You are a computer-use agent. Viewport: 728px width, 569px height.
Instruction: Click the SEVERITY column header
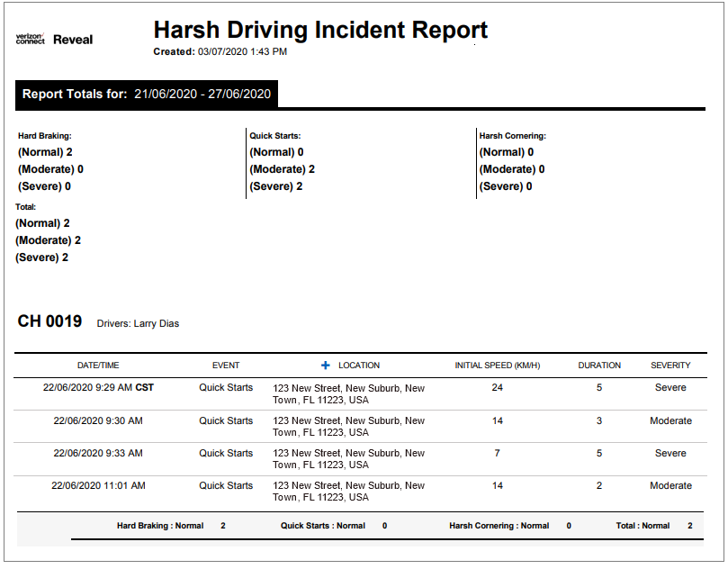pyautogui.click(x=670, y=366)
